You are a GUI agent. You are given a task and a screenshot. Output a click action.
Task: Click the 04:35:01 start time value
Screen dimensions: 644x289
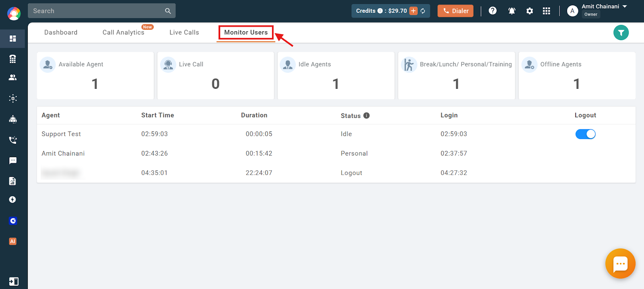154,173
